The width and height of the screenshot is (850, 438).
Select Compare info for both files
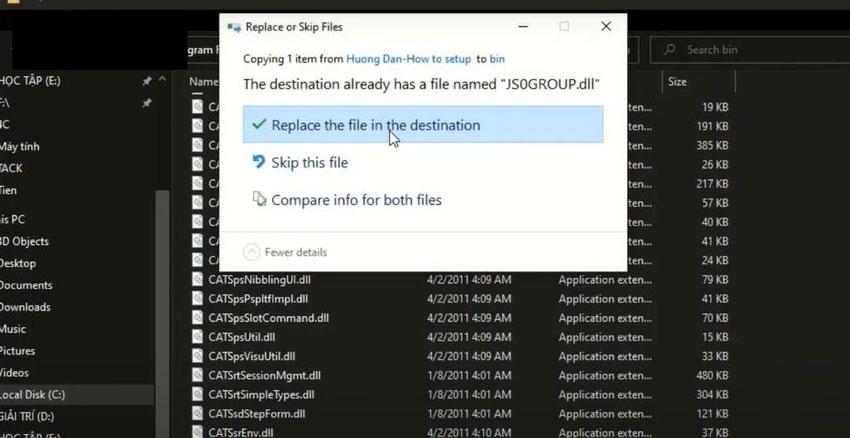pyautogui.click(x=356, y=200)
